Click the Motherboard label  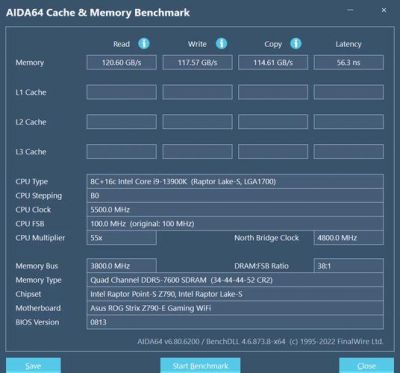(38, 308)
